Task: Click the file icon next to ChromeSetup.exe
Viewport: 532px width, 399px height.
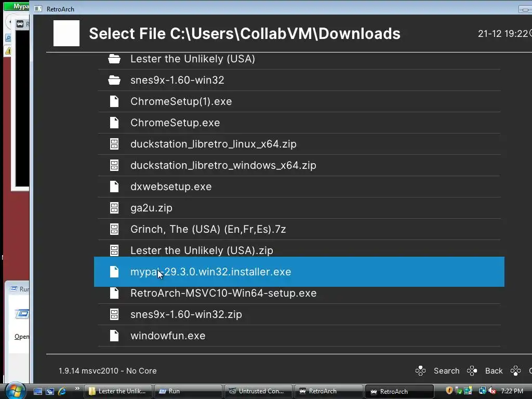Action: click(114, 123)
